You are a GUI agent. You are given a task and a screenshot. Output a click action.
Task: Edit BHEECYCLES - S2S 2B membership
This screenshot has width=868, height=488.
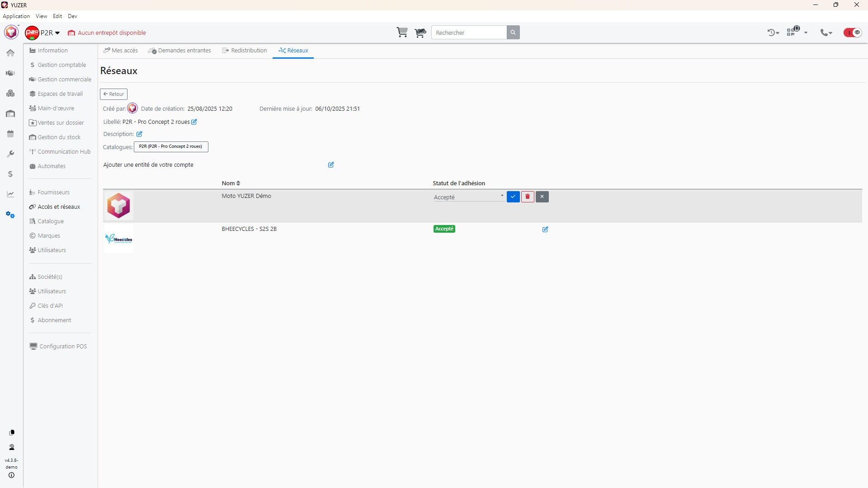[x=545, y=230]
